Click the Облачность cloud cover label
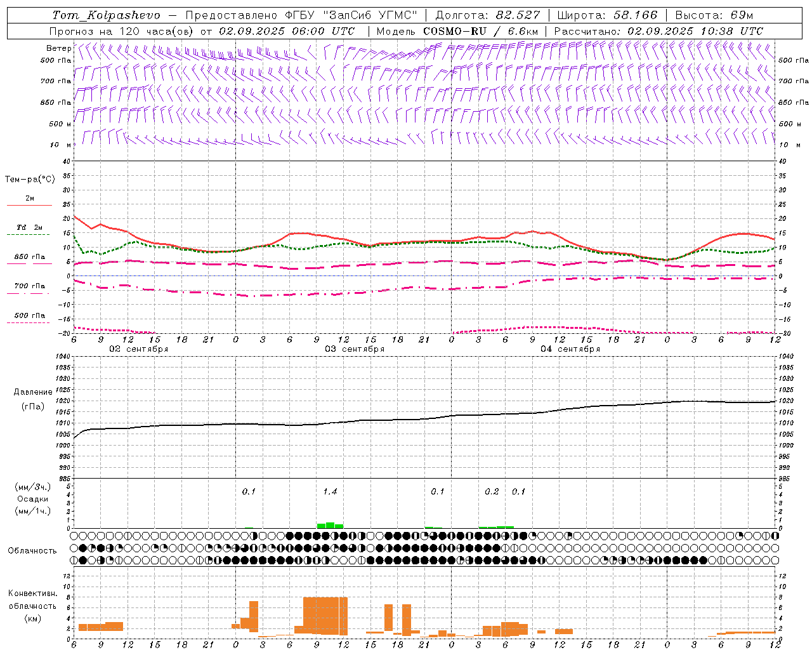The width and height of the screenshot is (812, 650). pos(32,550)
